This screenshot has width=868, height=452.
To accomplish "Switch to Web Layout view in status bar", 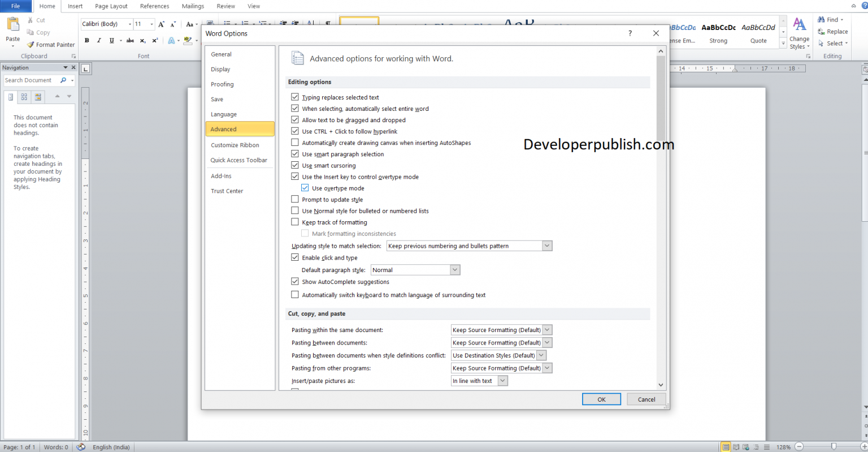I will (x=745, y=447).
